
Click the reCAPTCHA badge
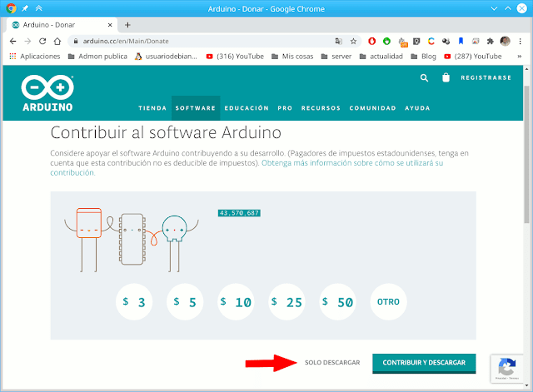click(x=507, y=369)
